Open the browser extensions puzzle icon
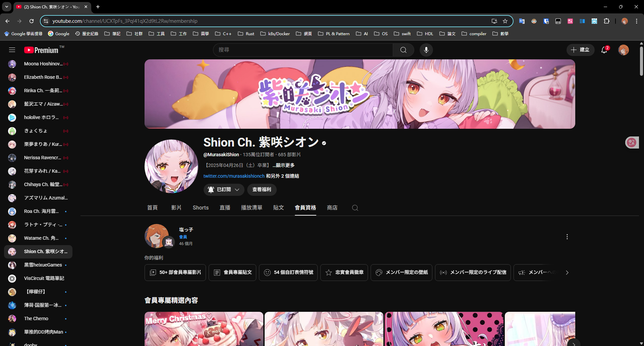Screen dimensions: 644x346 606,21
